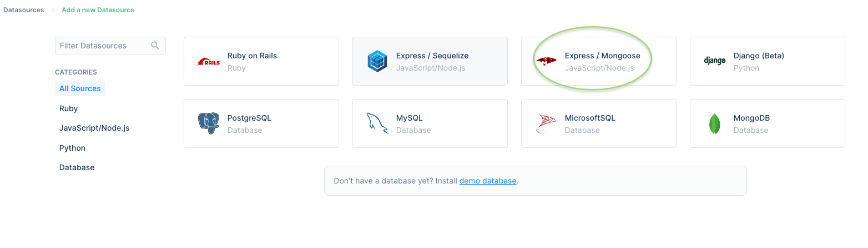Click the Mongoose red animal icon
The height and width of the screenshot is (248, 868).
point(546,61)
